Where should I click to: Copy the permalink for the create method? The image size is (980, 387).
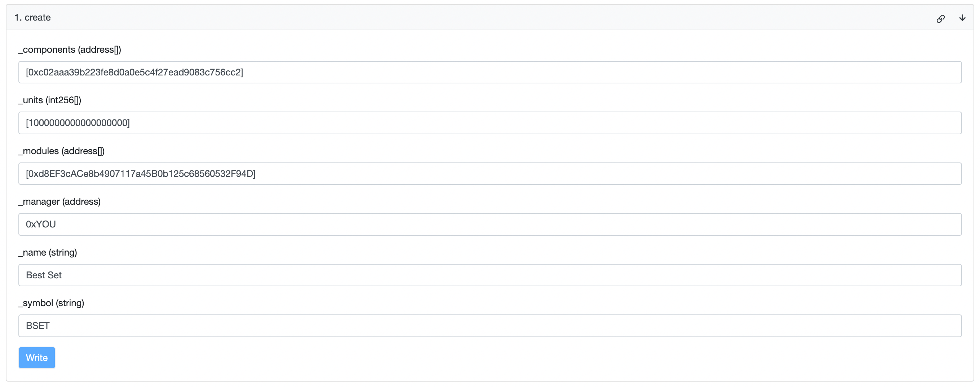(x=940, y=19)
